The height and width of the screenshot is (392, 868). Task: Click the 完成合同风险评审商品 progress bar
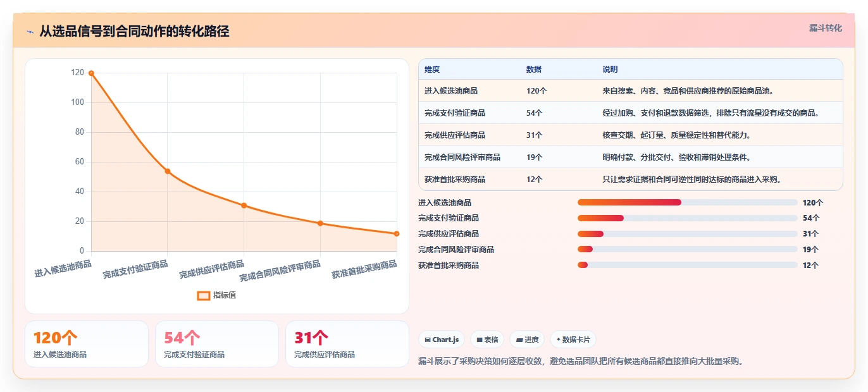pos(688,249)
